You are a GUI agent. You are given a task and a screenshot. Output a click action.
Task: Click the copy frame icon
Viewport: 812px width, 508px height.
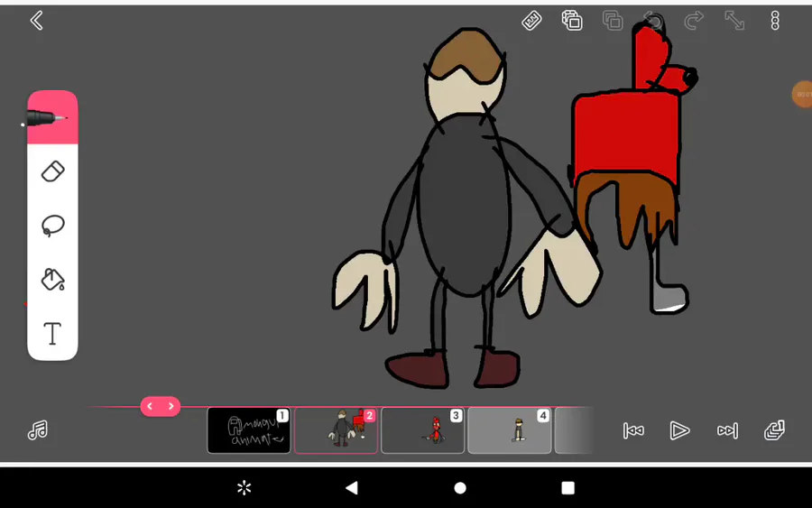pyautogui.click(x=572, y=21)
